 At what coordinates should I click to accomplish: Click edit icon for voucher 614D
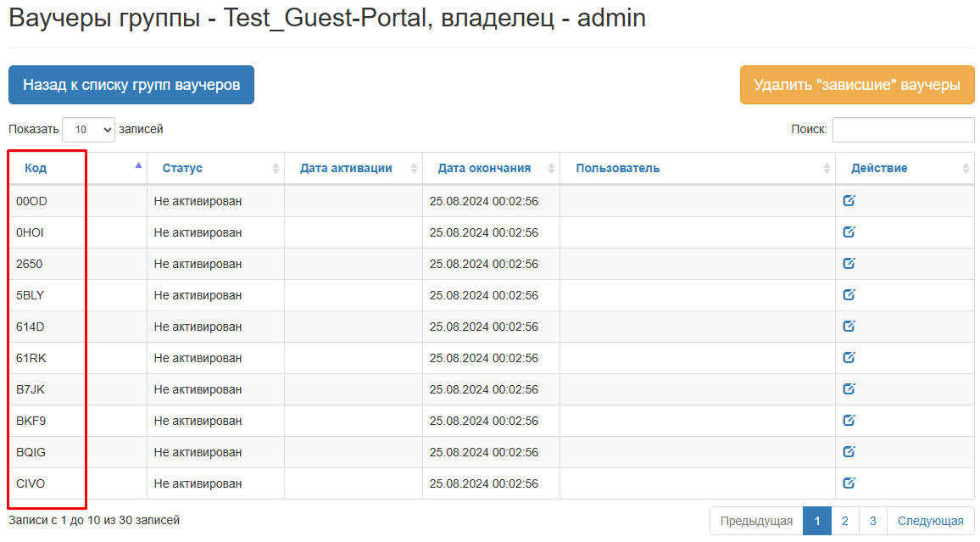click(x=849, y=327)
